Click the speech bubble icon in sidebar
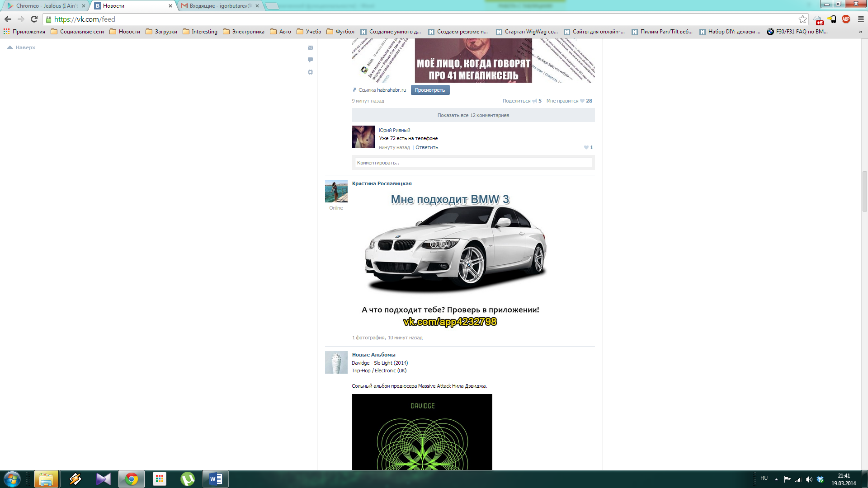The image size is (868, 488). pyautogui.click(x=310, y=60)
